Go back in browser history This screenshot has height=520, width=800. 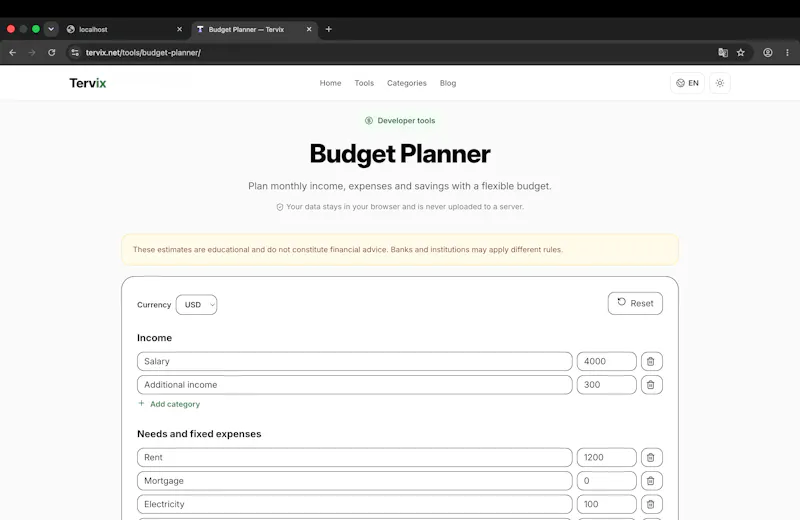[x=13, y=53]
